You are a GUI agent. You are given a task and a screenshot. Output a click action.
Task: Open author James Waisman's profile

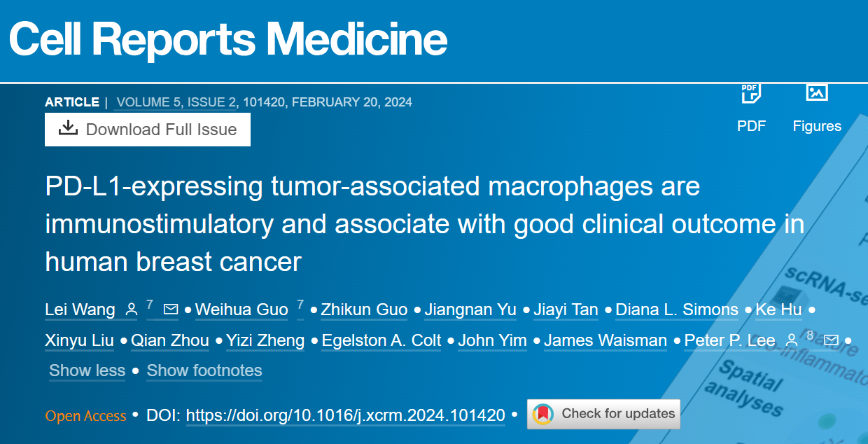[x=605, y=341]
